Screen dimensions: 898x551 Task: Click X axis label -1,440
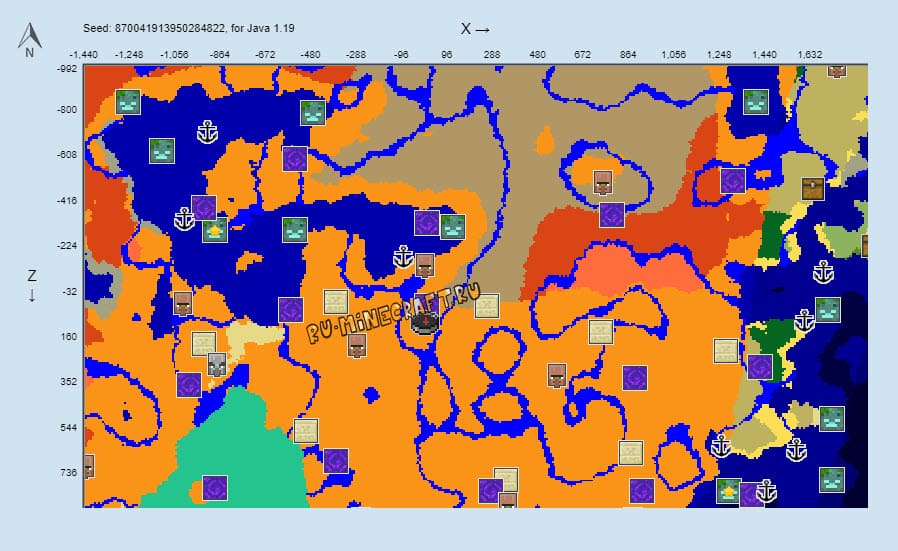(x=84, y=55)
